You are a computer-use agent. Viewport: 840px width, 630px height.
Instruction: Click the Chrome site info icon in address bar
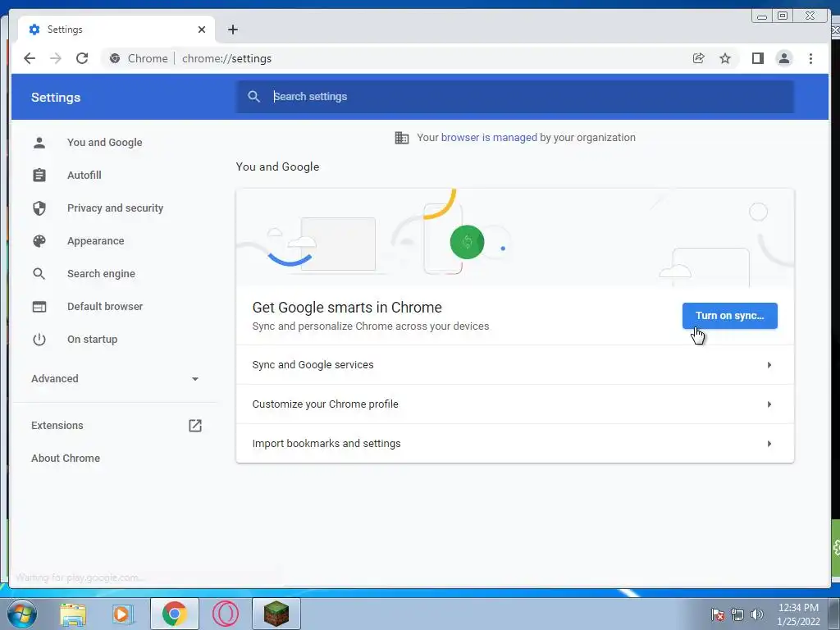(115, 58)
